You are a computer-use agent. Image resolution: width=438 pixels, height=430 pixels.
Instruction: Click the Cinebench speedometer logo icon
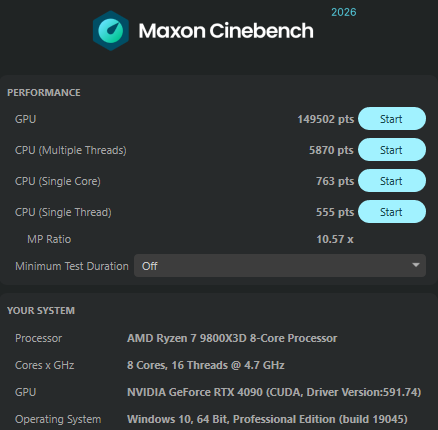[111, 31]
